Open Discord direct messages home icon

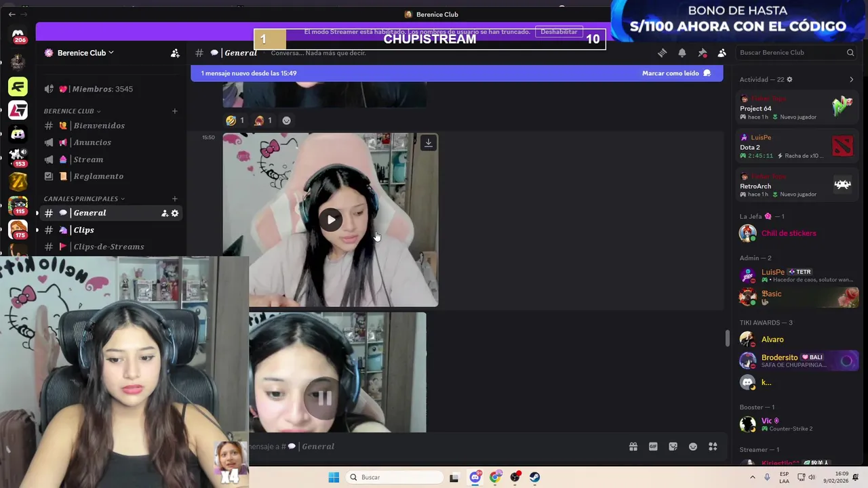(x=18, y=35)
